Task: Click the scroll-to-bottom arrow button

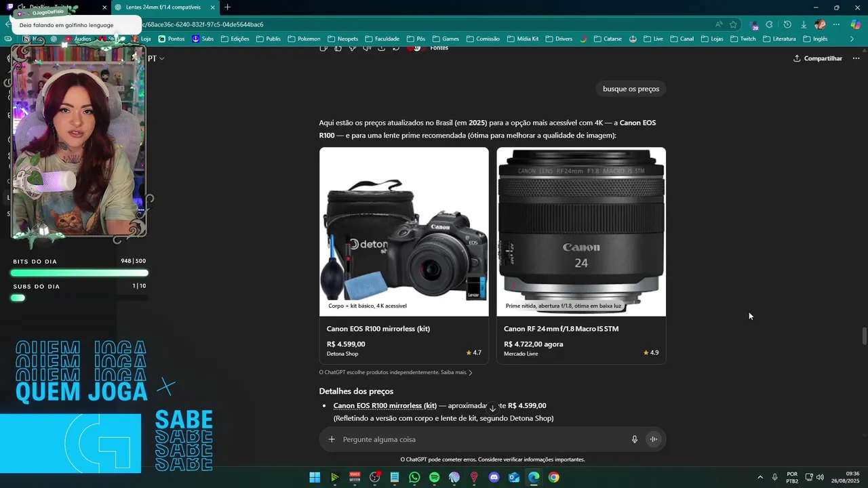Action: click(493, 409)
